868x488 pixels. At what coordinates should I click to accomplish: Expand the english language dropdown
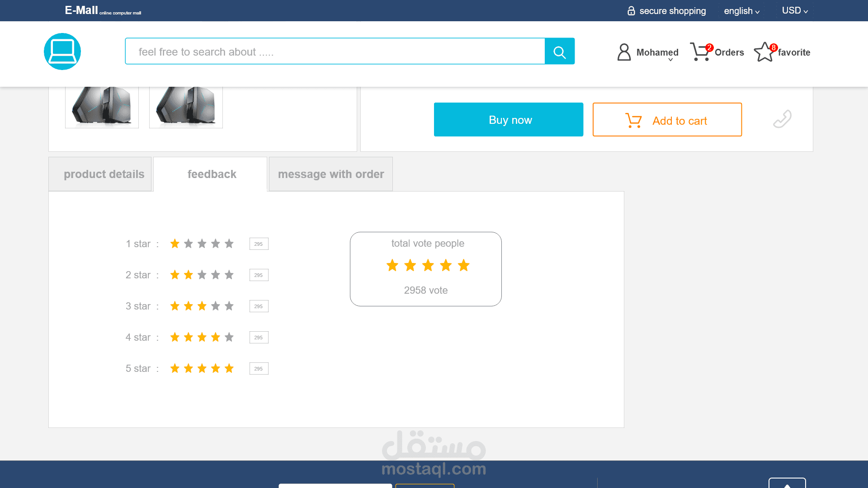(741, 11)
